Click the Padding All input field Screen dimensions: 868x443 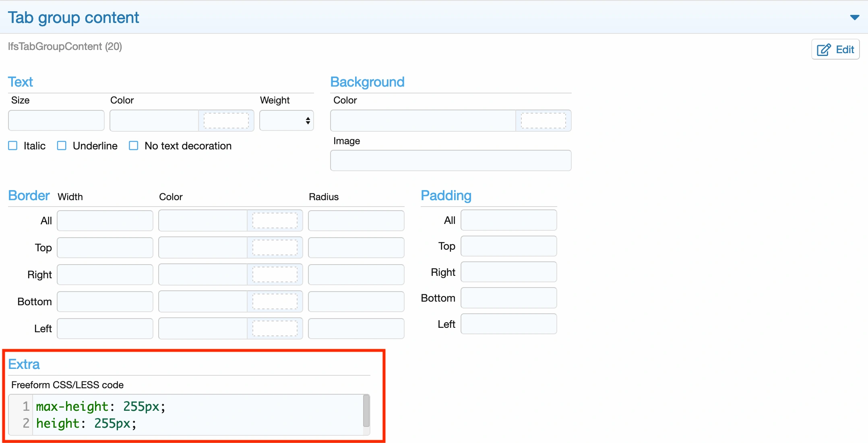click(x=508, y=220)
